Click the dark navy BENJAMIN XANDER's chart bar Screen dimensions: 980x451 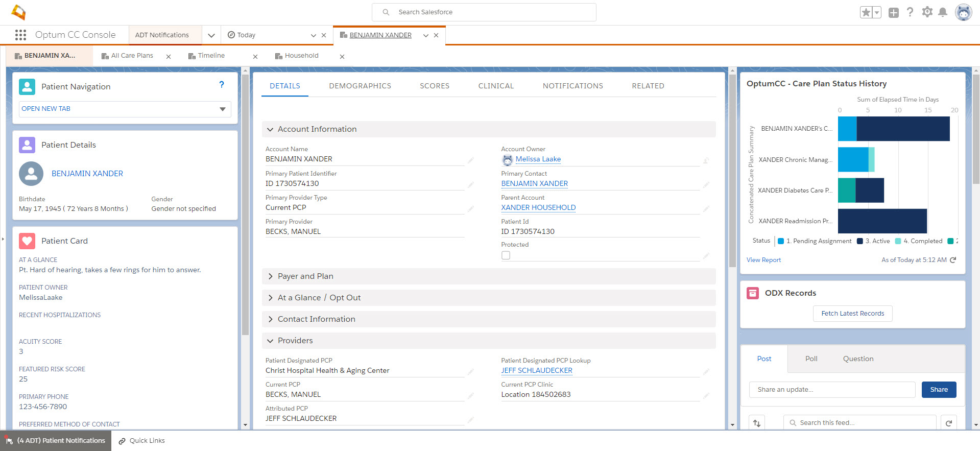tap(902, 129)
